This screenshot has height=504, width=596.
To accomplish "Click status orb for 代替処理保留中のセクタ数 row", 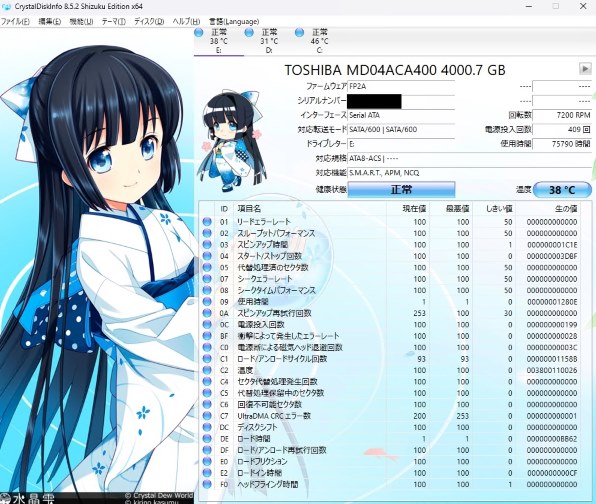I will 207,393.
